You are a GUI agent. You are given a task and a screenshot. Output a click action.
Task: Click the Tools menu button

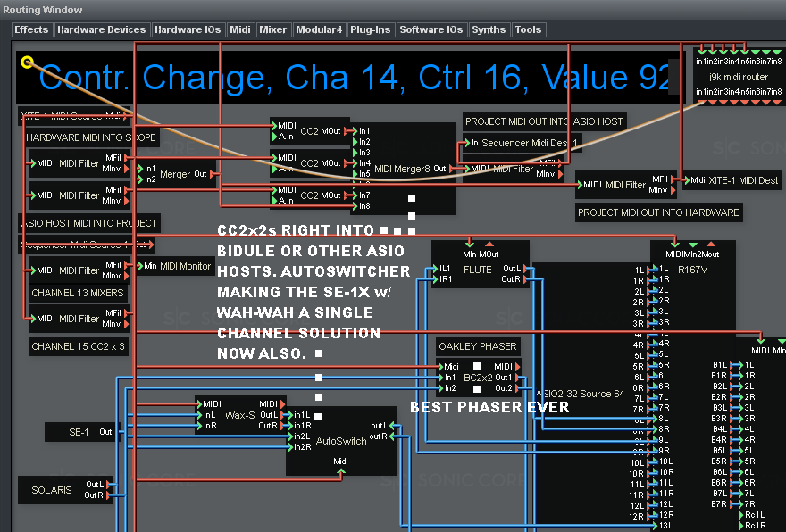click(528, 29)
